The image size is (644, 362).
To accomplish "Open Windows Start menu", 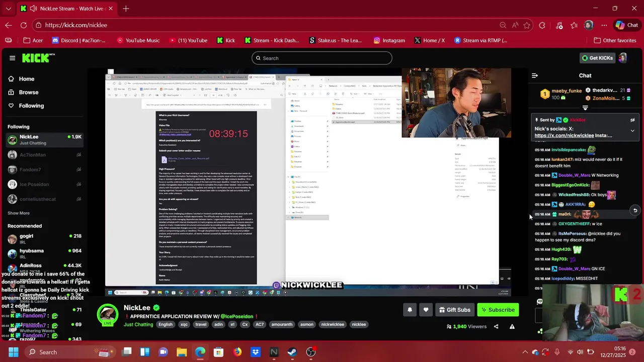I will pyautogui.click(x=13, y=352).
